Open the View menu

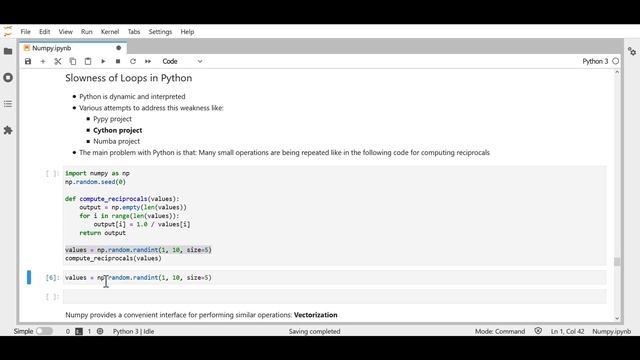click(65, 31)
